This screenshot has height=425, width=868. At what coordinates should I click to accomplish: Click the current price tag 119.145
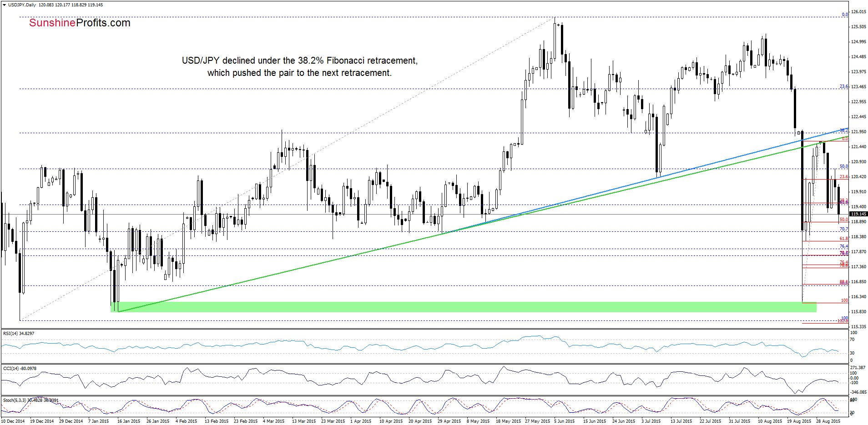pos(858,214)
